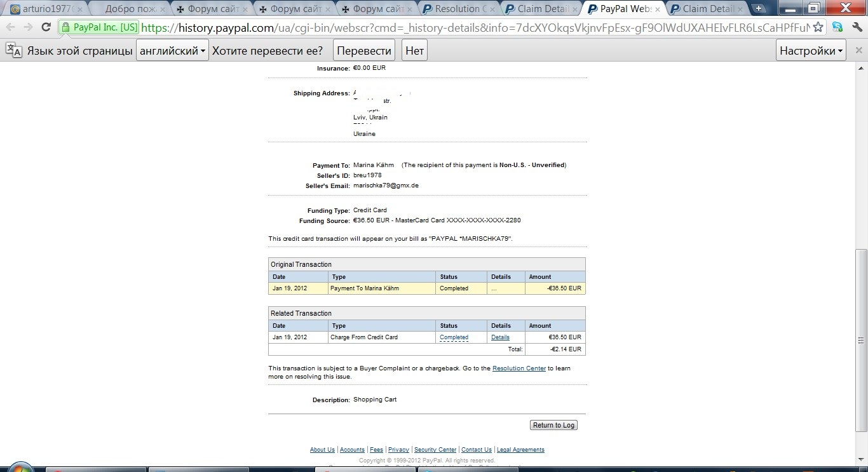The image size is (868, 472).
Task: Open the About Us footer link
Action: [x=322, y=450]
